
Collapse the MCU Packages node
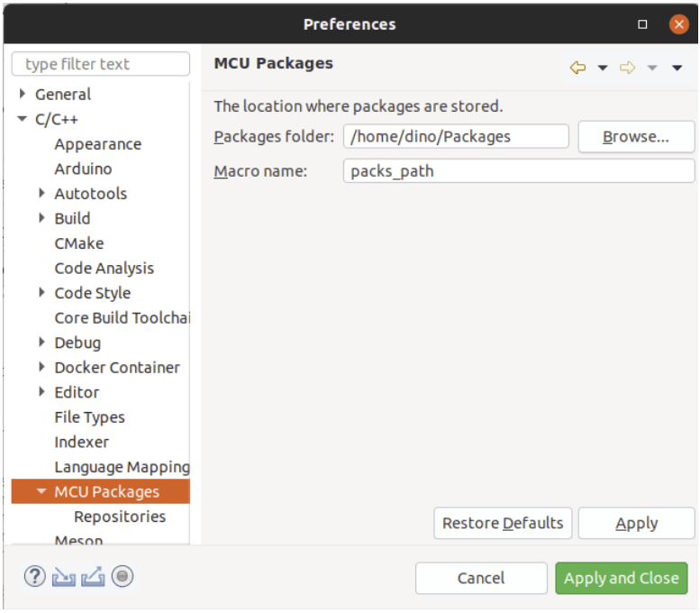[x=41, y=491]
